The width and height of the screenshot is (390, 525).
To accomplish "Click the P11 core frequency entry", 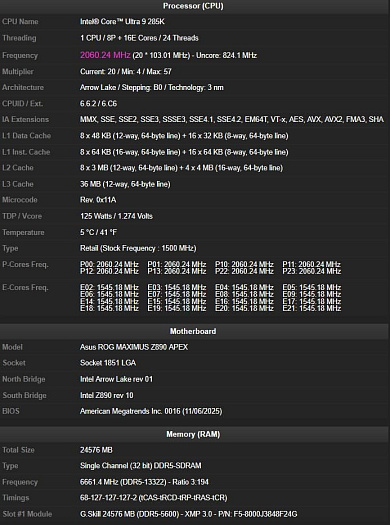I will pyautogui.click(x=312, y=264).
